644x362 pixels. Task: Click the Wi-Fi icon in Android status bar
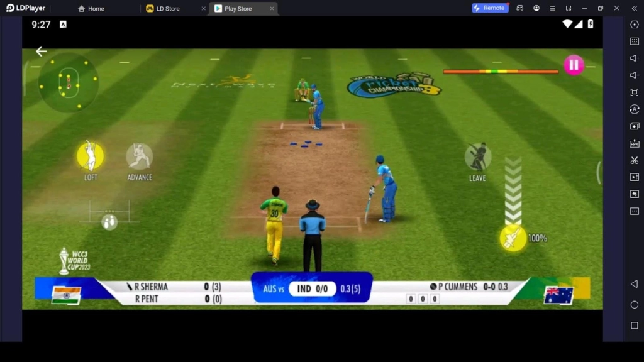tap(567, 25)
